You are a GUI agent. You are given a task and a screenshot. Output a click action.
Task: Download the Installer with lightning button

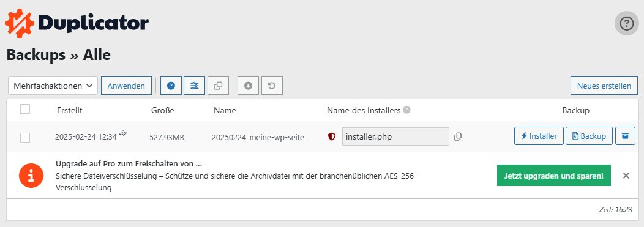click(539, 136)
